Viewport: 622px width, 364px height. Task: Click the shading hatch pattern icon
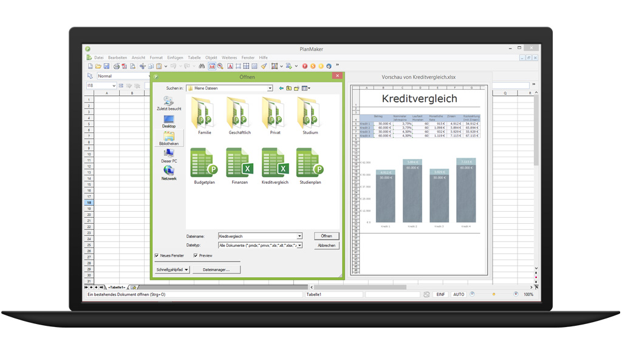point(255,66)
